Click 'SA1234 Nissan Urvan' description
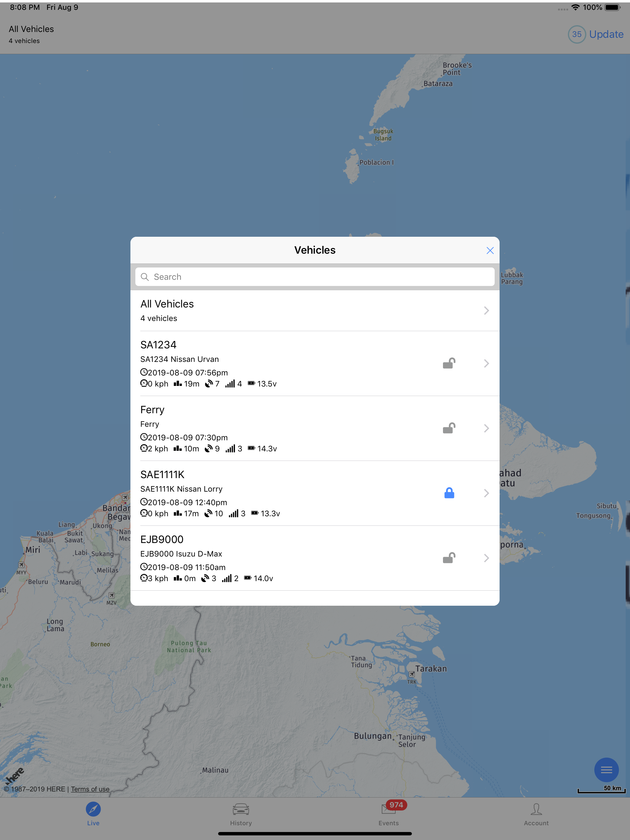The image size is (630, 840). (x=179, y=359)
